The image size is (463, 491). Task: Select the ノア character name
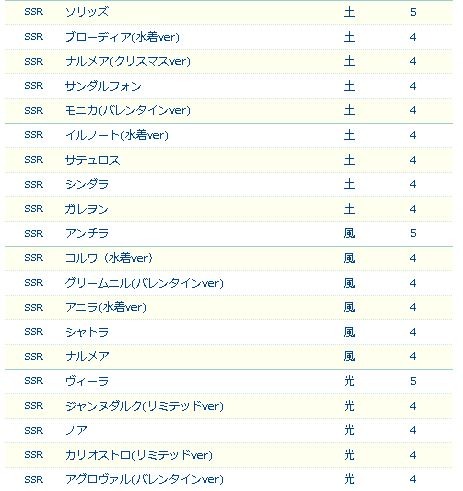point(76,430)
